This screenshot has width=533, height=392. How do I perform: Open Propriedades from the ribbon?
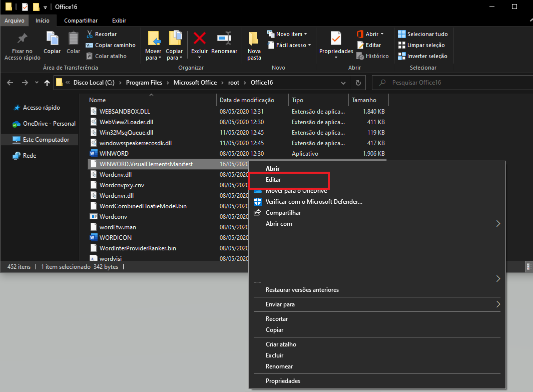click(336, 45)
